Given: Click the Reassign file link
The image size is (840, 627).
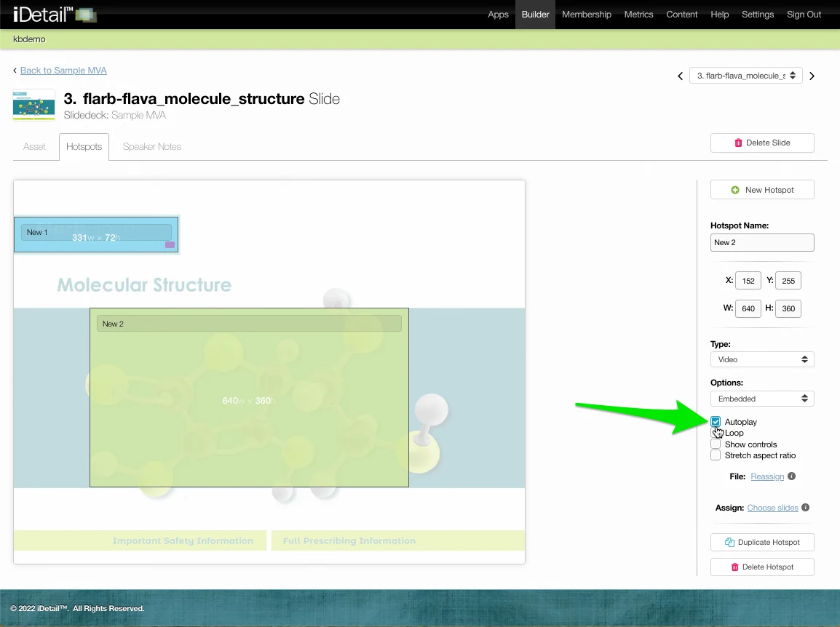Looking at the screenshot, I should (767, 476).
